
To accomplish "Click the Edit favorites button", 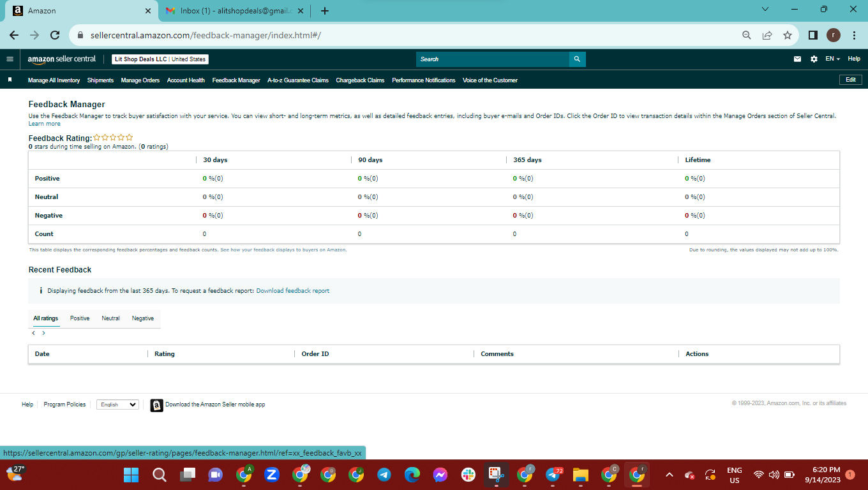I will (x=851, y=80).
